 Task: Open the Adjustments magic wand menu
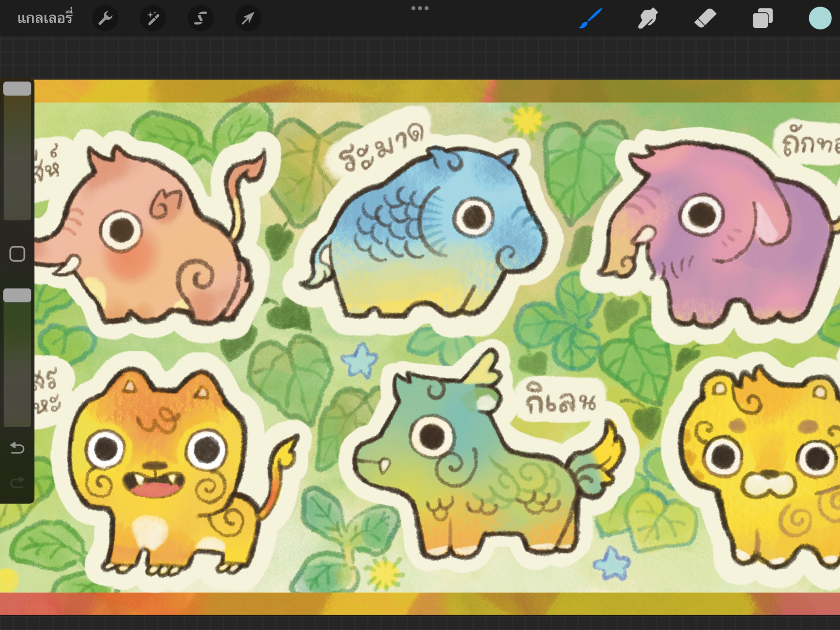(x=153, y=18)
